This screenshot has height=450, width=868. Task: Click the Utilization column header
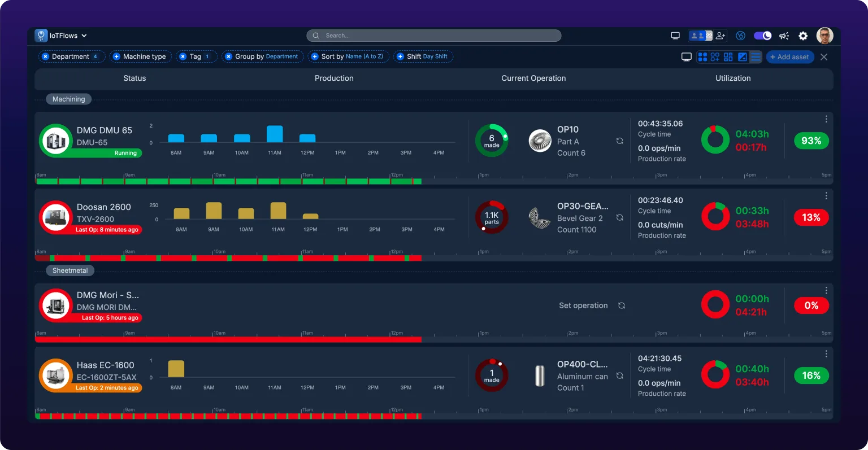[x=733, y=78]
